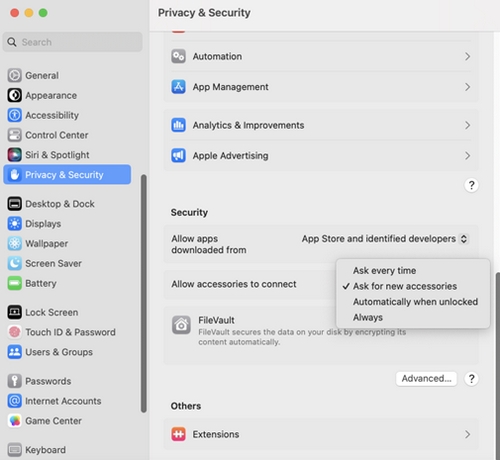The width and height of the screenshot is (500, 460).
Task: Expand the Extensions row chevron
Action: point(467,434)
